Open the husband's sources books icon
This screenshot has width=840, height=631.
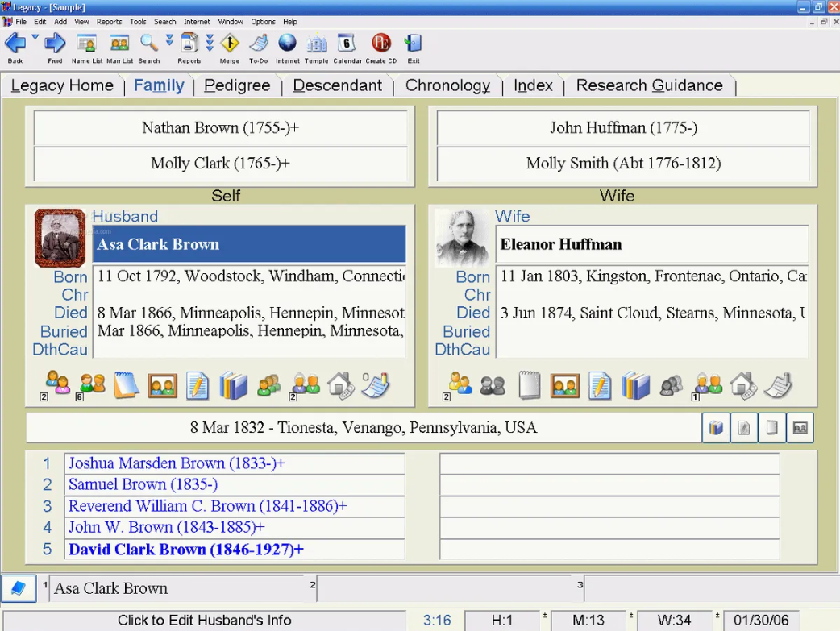(x=233, y=384)
